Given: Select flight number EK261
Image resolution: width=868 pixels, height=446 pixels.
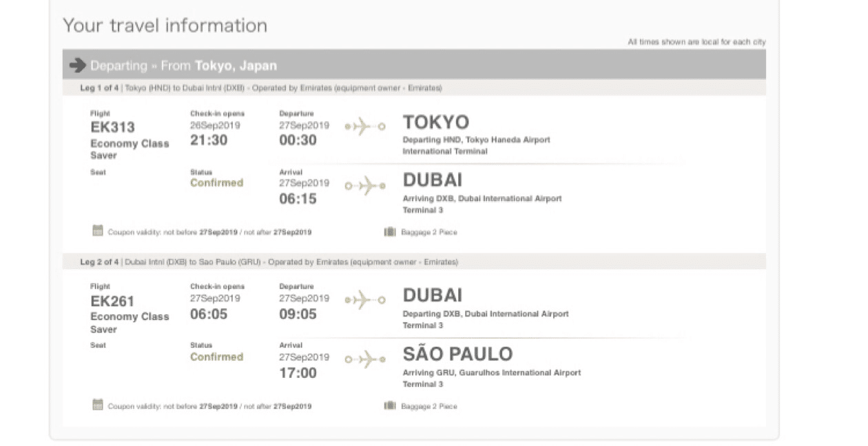Looking at the screenshot, I should pyautogui.click(x=112, y=301).
